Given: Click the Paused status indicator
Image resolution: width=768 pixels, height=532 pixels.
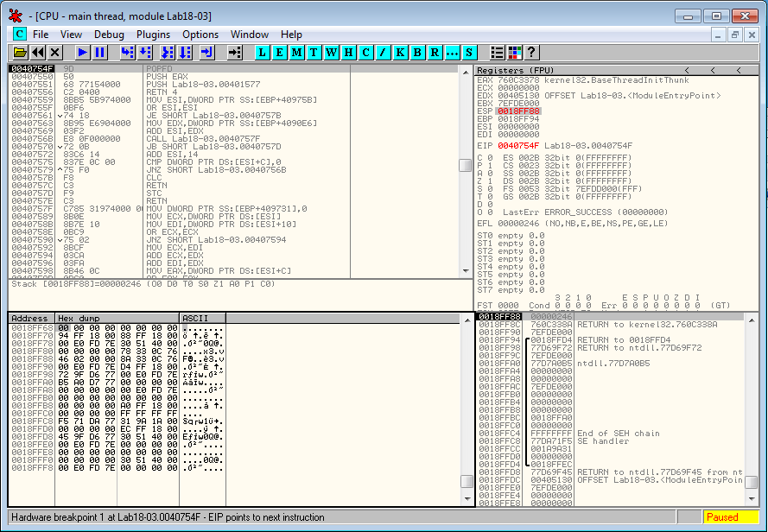Looking at the screenshot, I should [x=722, y=517].
